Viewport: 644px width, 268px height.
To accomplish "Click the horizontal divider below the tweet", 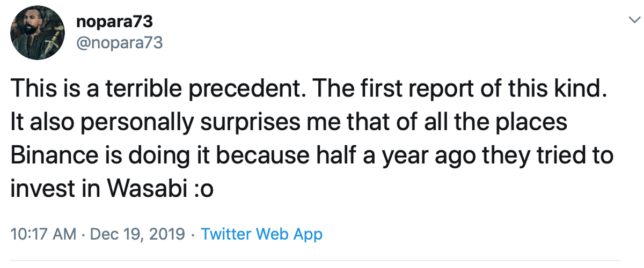I will [322, 260].
